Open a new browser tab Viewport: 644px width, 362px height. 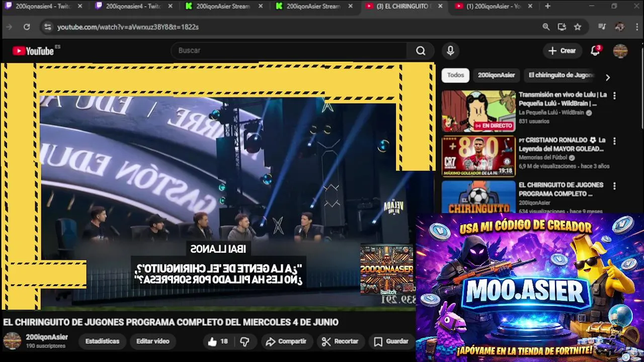point(547,6)
